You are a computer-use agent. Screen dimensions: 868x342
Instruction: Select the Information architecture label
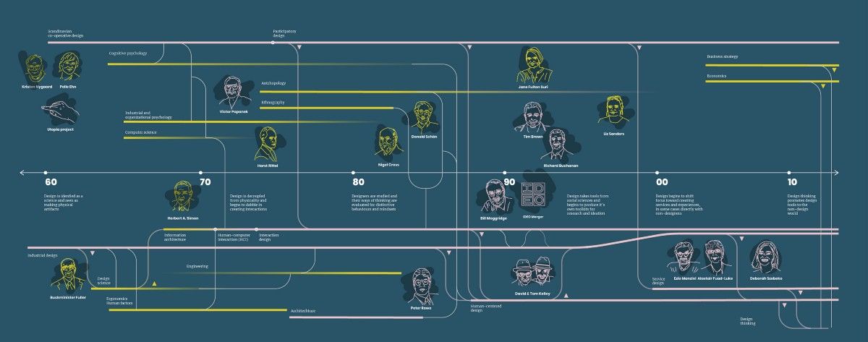(175, 237)
